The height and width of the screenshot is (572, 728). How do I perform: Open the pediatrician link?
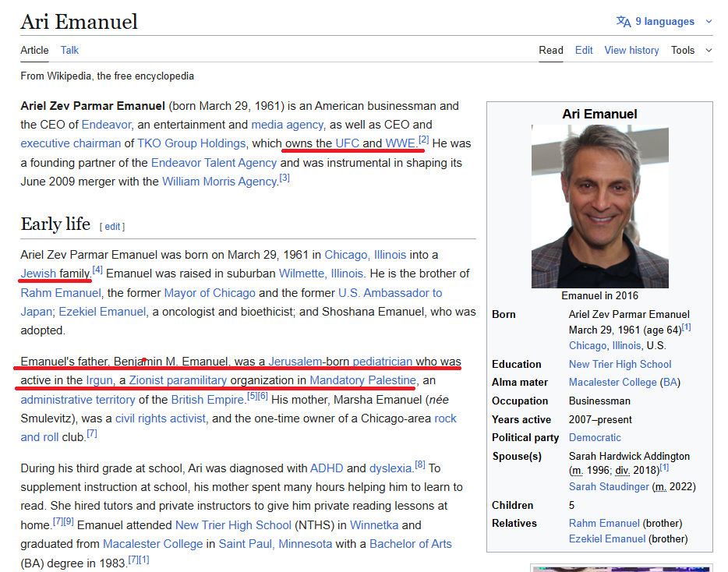382,362
